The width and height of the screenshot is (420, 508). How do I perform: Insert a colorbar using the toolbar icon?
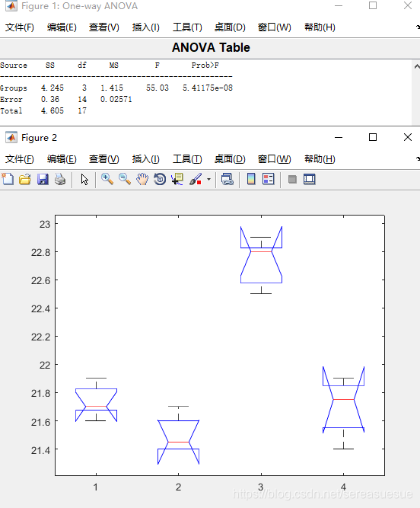point(251,179)
